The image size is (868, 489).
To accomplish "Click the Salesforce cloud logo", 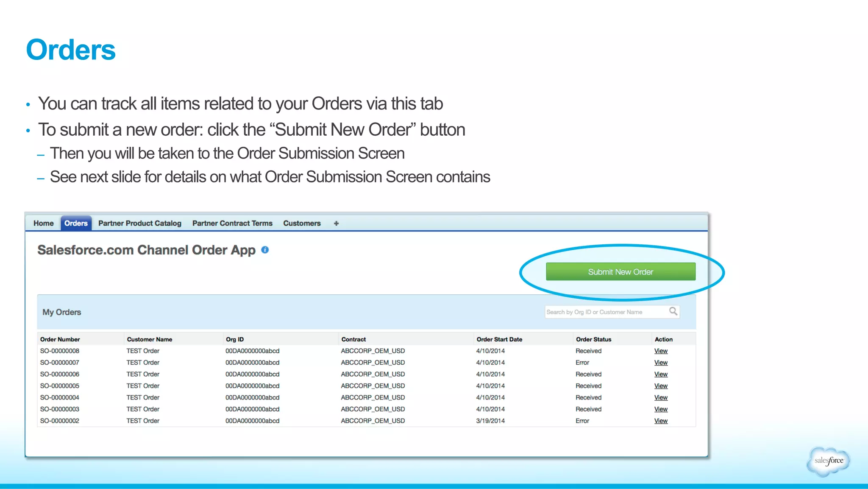I will click(829, 461).
